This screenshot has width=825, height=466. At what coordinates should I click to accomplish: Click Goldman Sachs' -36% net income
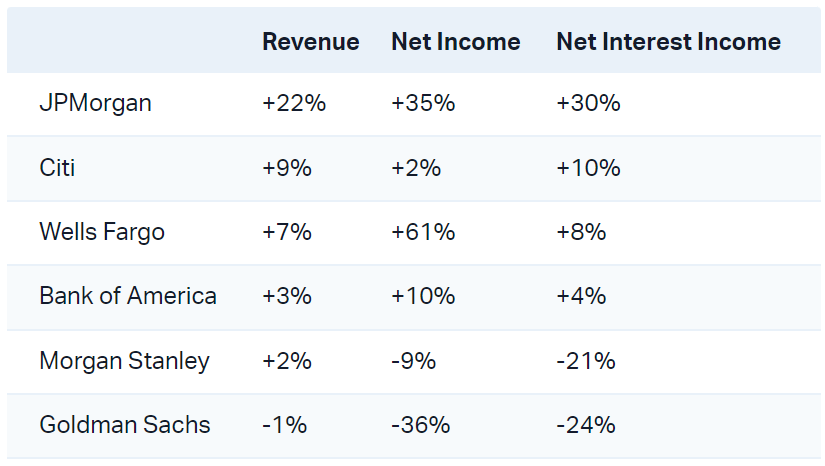click(x=420, y=425)
